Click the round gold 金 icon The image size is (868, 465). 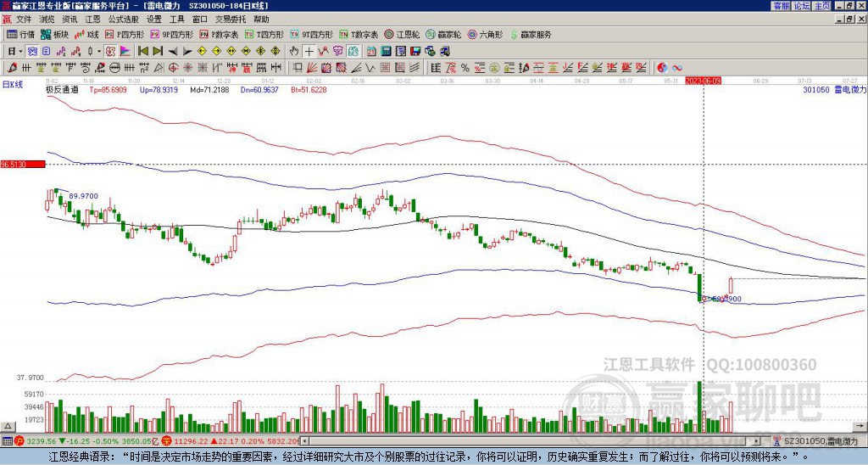(494, 68)
